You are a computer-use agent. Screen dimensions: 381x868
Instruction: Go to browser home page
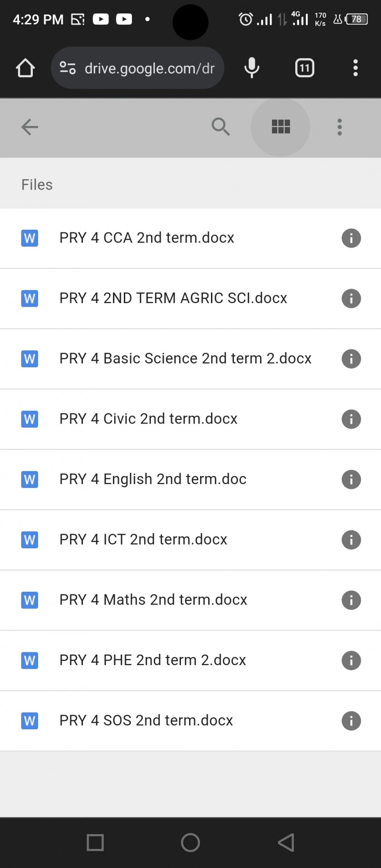tap(25, 68)
